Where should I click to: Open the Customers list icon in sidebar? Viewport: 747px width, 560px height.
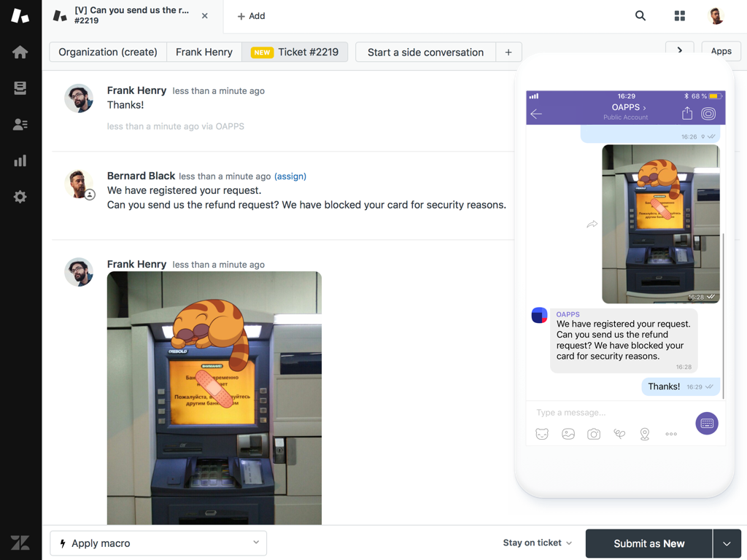click(20, 124)
